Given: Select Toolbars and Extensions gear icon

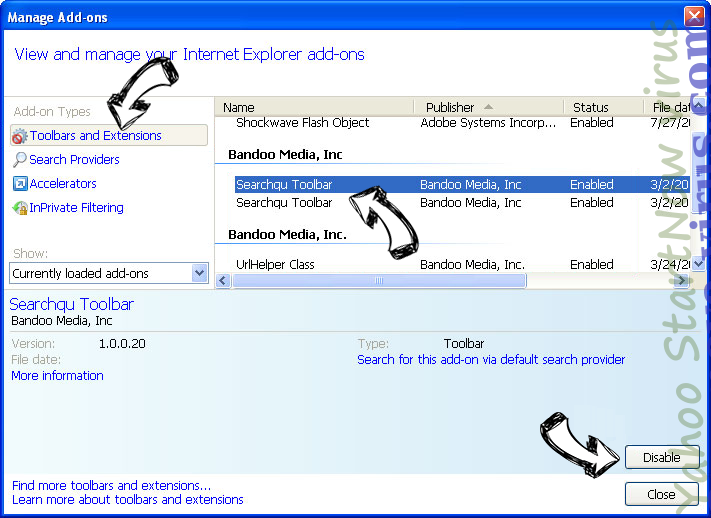Looking at the screenshot, I should 19,136.
